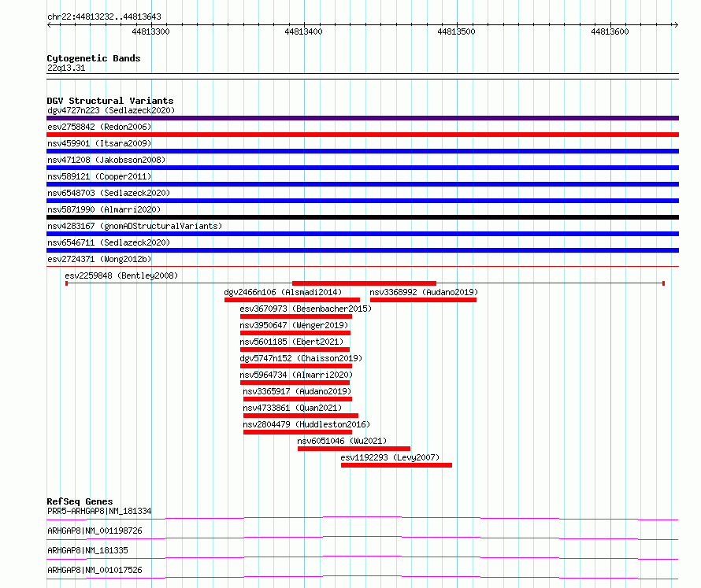Screen dimensions: 701x588
Task: Select the Cytogenetic Bands track title
Action: pos(94,58)
